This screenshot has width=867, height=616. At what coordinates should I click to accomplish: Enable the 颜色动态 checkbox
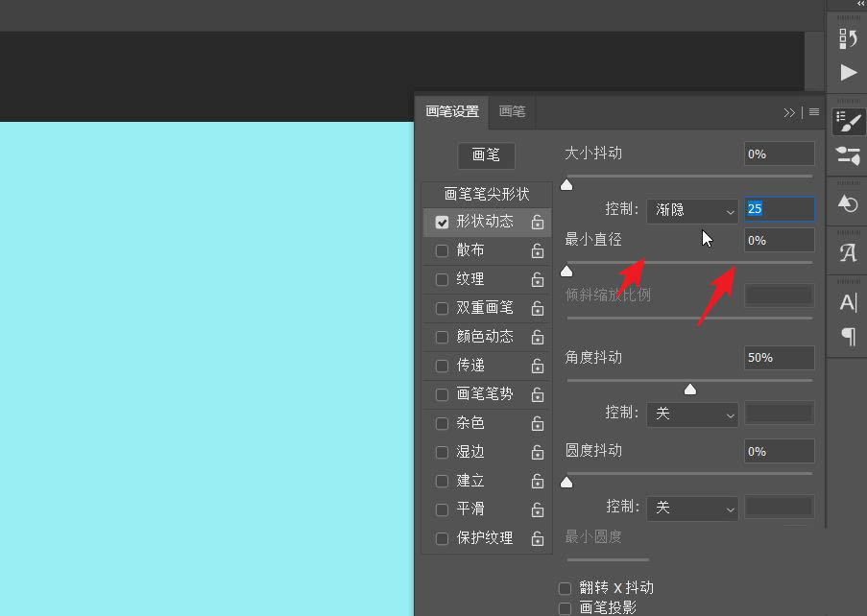pos(442,337)
